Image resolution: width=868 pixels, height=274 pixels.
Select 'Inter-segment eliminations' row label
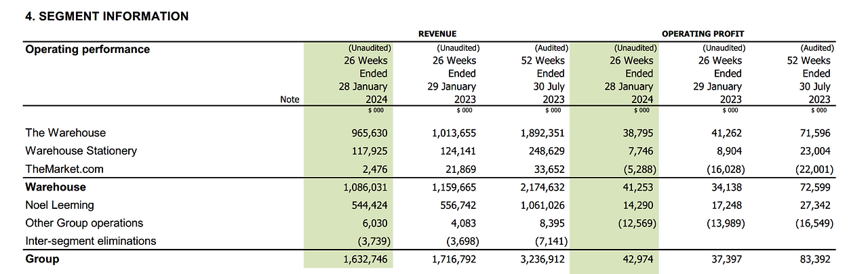click(91, 241)
